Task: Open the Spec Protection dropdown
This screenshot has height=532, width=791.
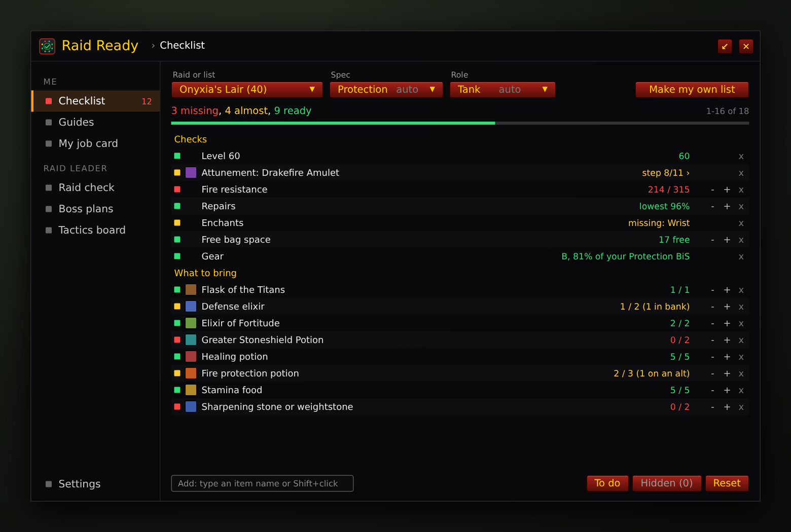Action: [x=386, y=90]
